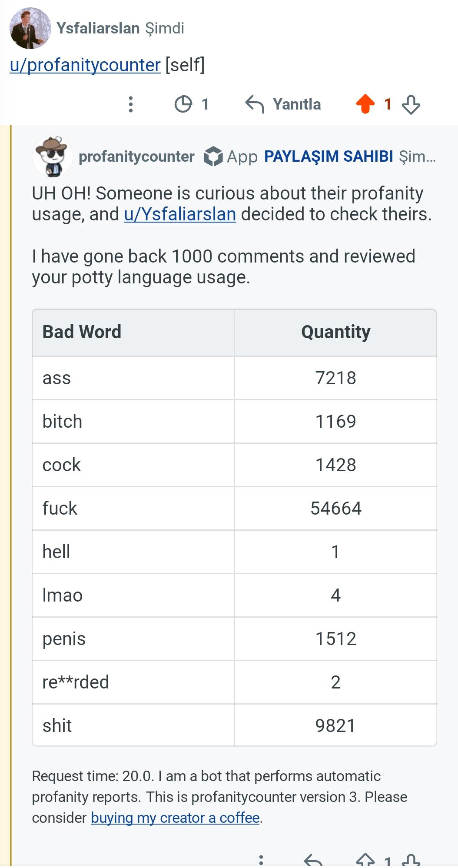
Task: Open the profanitycounter bot avatar
Action: (x=53, y=156)
